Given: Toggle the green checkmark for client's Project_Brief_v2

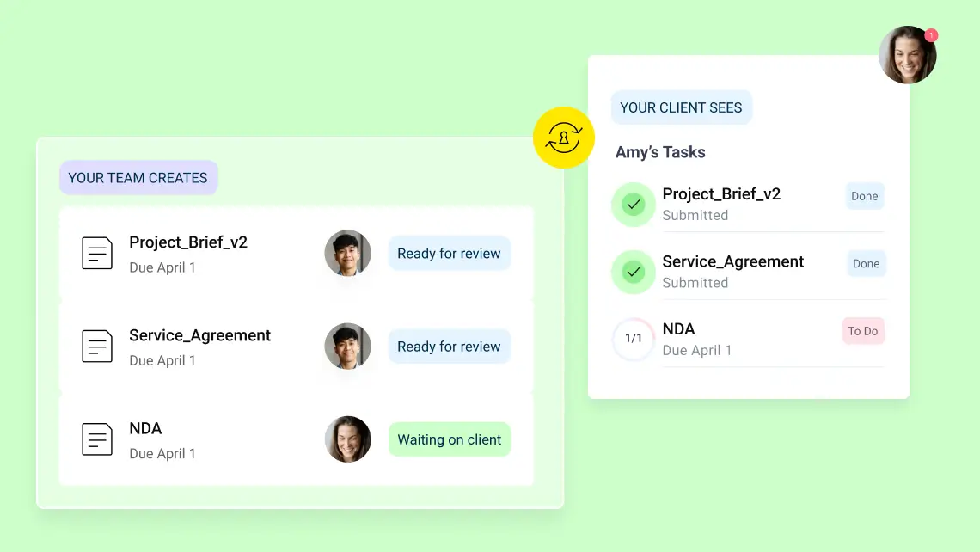Looking at the screenshot, I should (x=633, y=205).
